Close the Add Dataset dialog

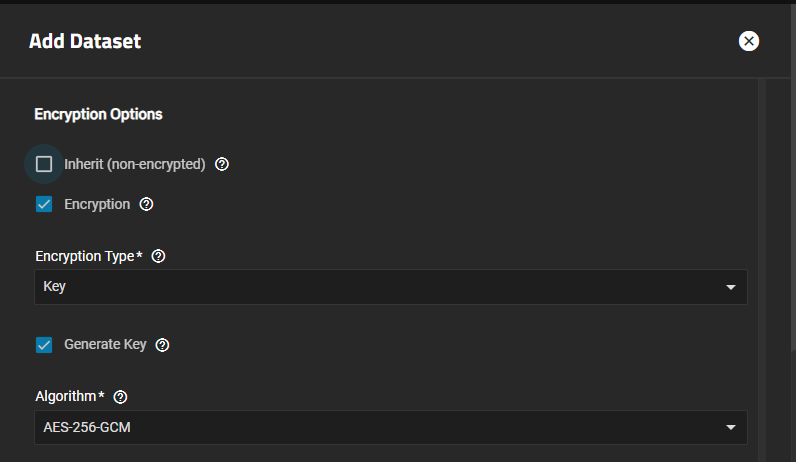(x=748, y=41)
